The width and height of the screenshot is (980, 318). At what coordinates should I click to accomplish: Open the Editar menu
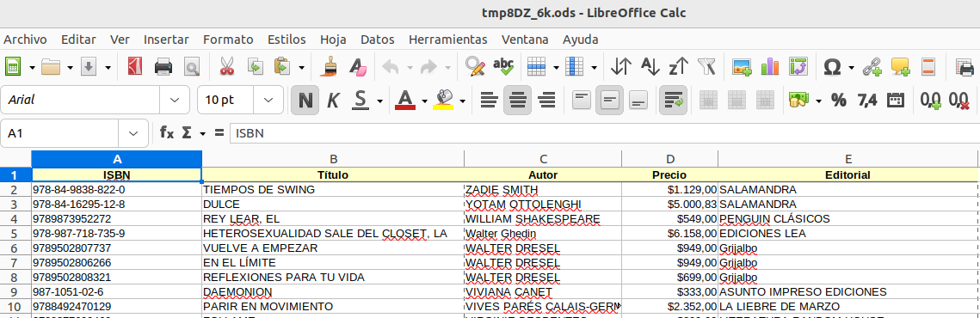(78, 40)
